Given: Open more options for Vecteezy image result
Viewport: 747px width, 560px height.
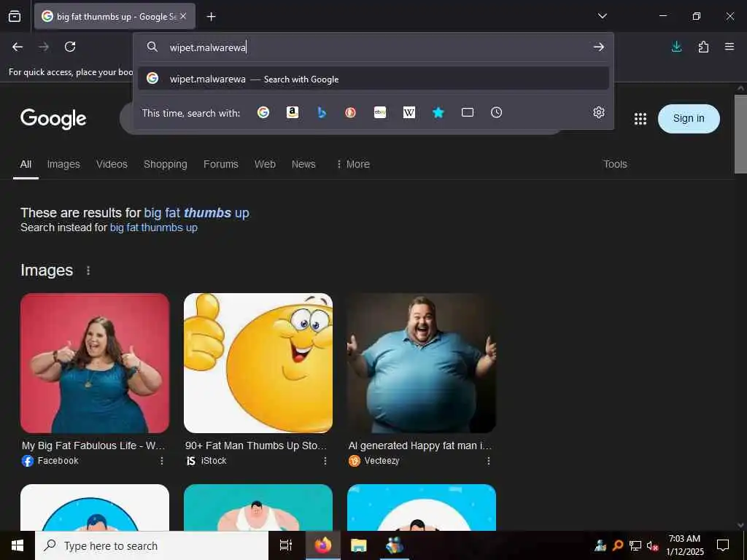Looking at the screenshot, I should (489, 461).
